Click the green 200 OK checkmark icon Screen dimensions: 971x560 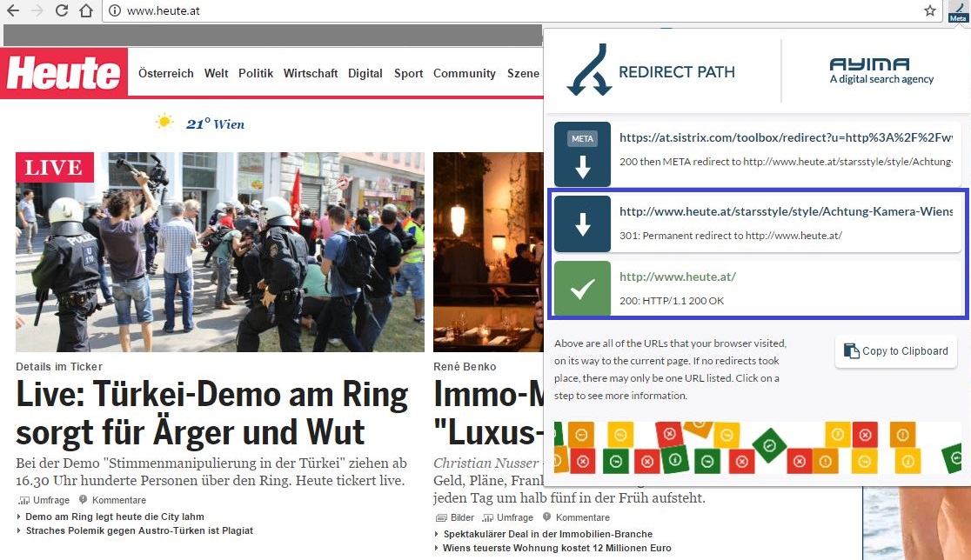(582, 289)
